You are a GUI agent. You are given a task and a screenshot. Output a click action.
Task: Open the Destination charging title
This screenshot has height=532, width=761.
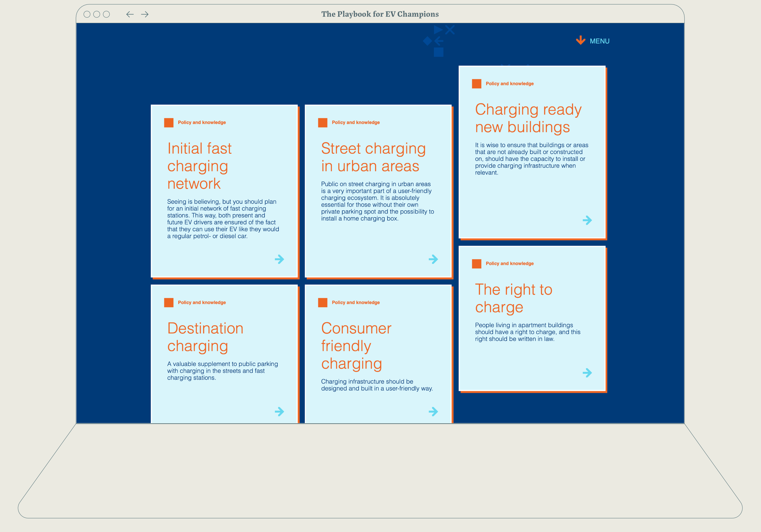[205, 337]
